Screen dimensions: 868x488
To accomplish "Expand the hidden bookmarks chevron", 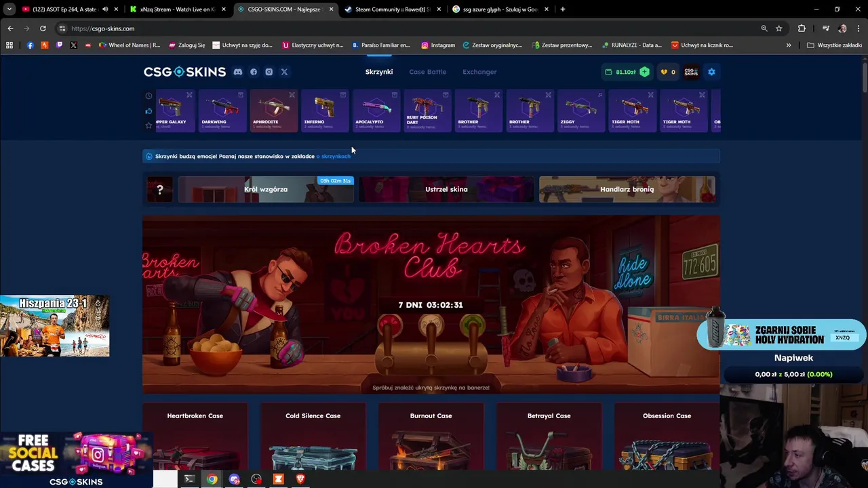I will pos(789,45).
